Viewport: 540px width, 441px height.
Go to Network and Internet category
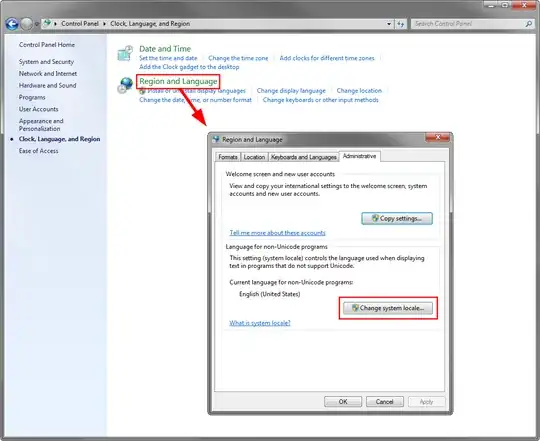48,74
